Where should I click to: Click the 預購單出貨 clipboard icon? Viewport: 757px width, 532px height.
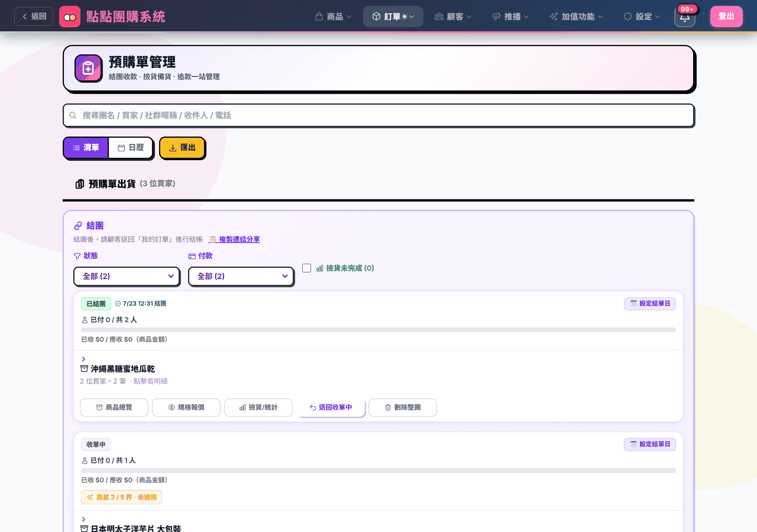(80, 184)
